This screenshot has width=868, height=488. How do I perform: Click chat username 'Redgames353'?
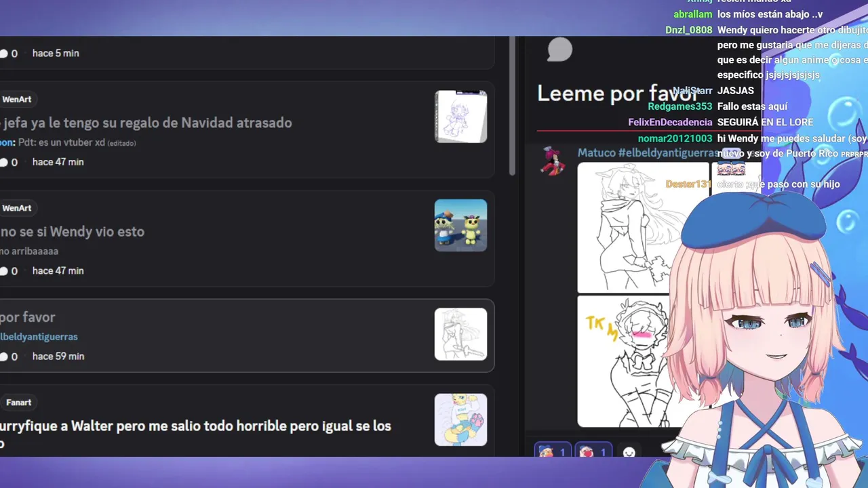pos(680,106)
